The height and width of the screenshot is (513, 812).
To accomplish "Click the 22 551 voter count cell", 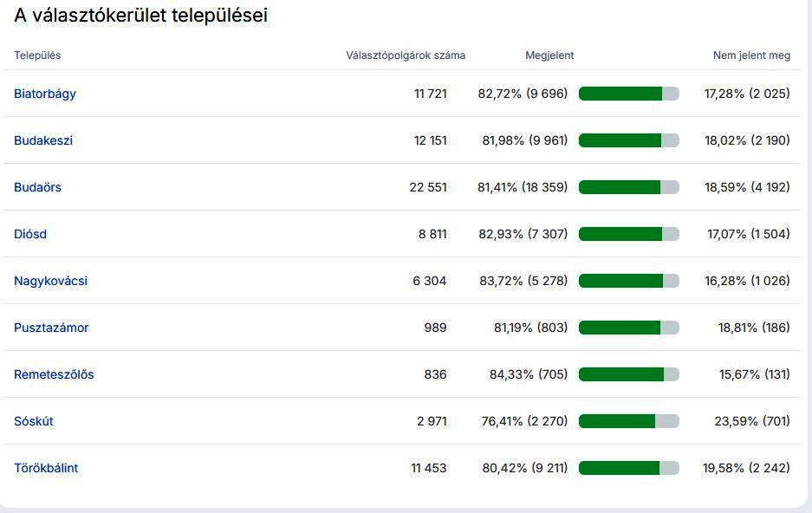I will point(428,187).
